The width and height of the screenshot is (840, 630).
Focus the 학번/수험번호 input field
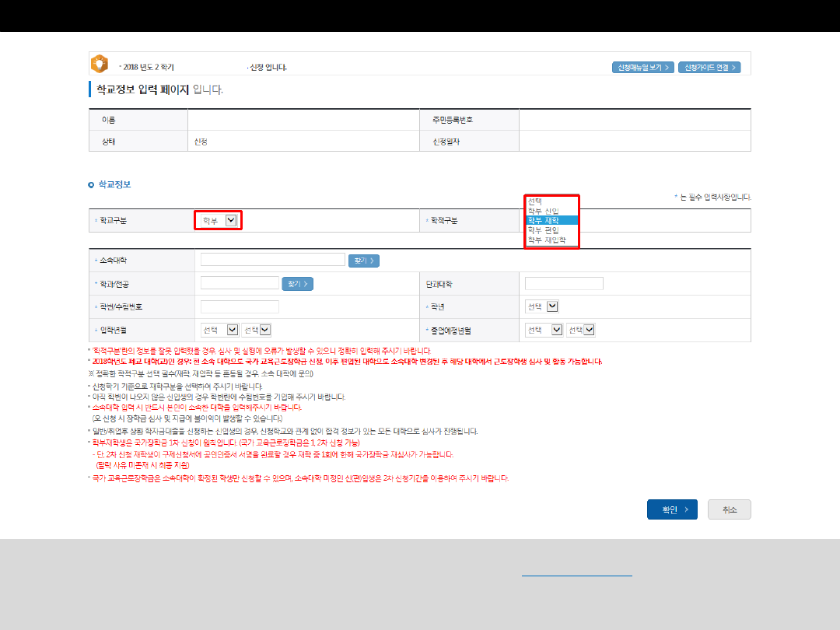tap(240, 306)
